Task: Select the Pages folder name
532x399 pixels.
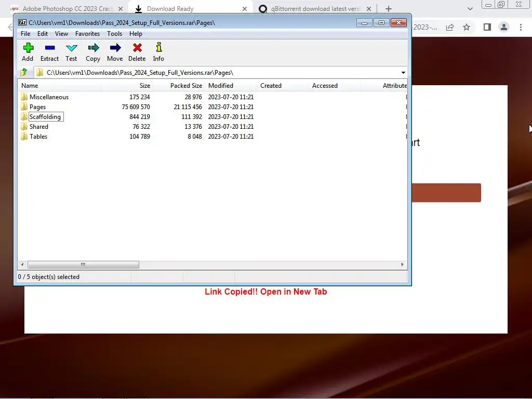Action: tap(37, 107)
